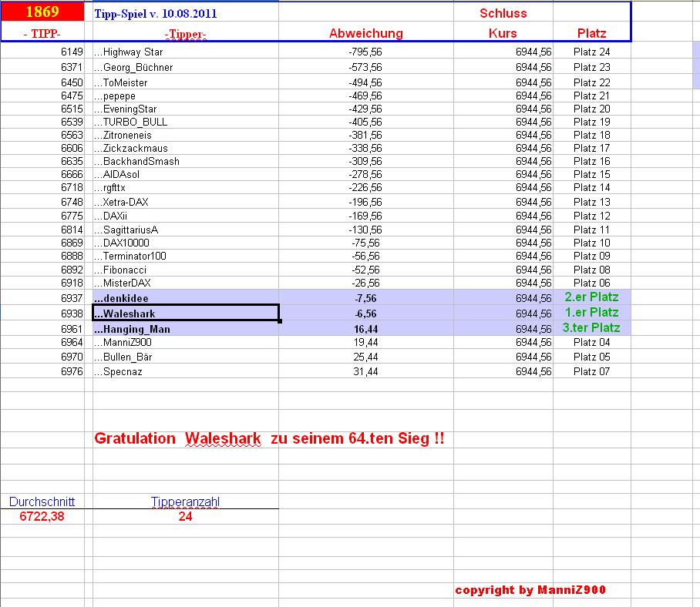Select the Durchschnitt label cell
This screenshot has width=700, height=607.
coord(42,501)
